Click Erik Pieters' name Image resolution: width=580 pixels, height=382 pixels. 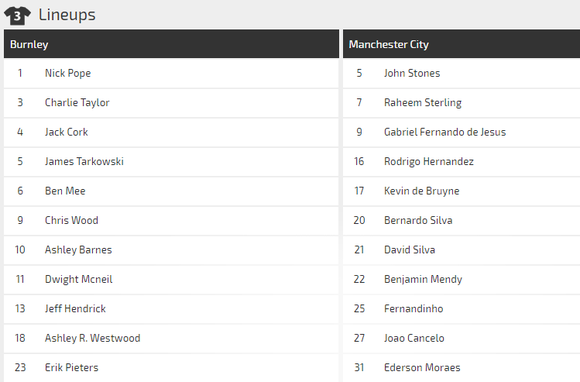coord(71,368)
